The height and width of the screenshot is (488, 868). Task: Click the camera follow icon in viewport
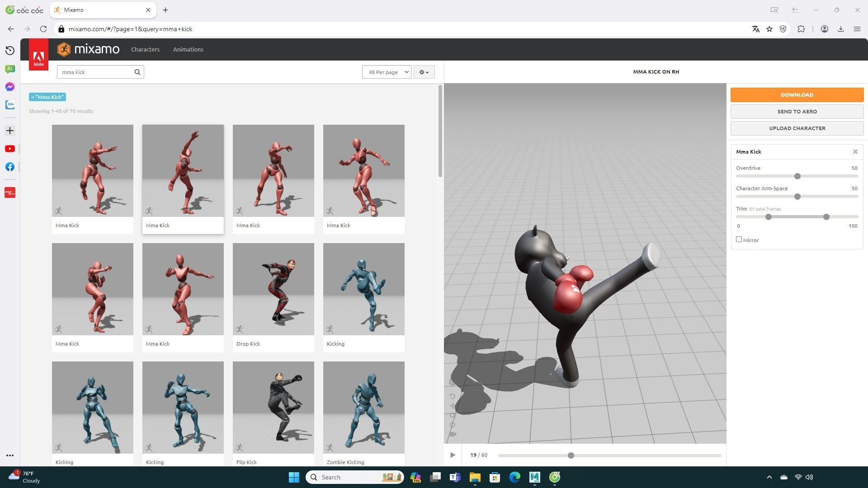(453, 434)
